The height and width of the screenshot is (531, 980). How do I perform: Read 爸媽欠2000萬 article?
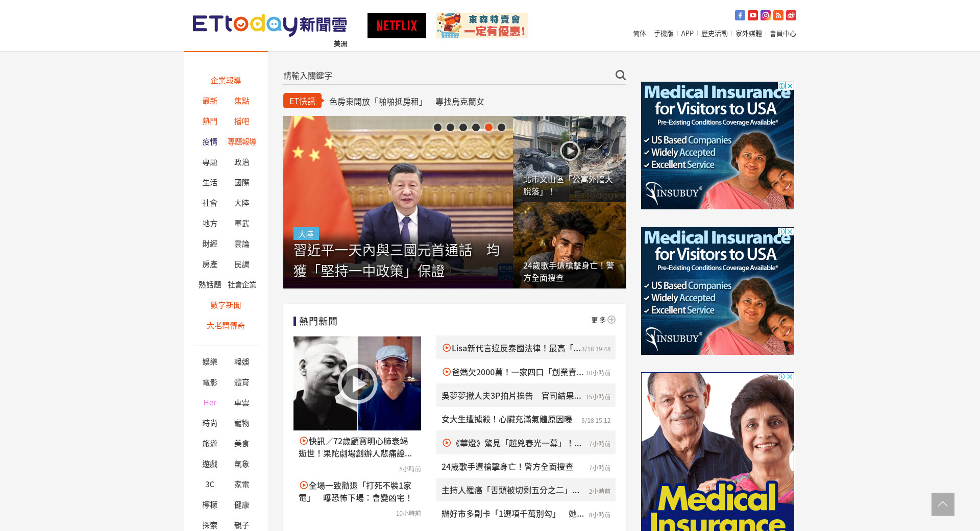pos(513,372)
